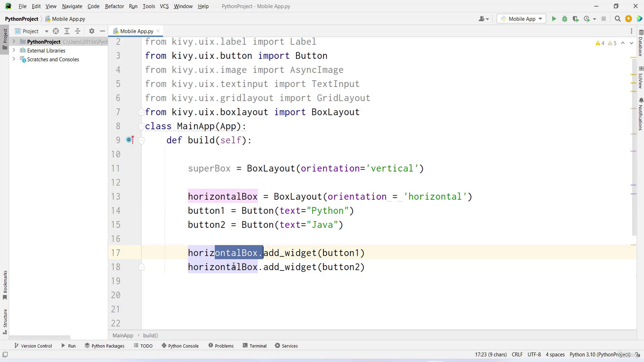Open Python Packages panel
This screenshot has height=362, width=644.
[x=104, y=346]
